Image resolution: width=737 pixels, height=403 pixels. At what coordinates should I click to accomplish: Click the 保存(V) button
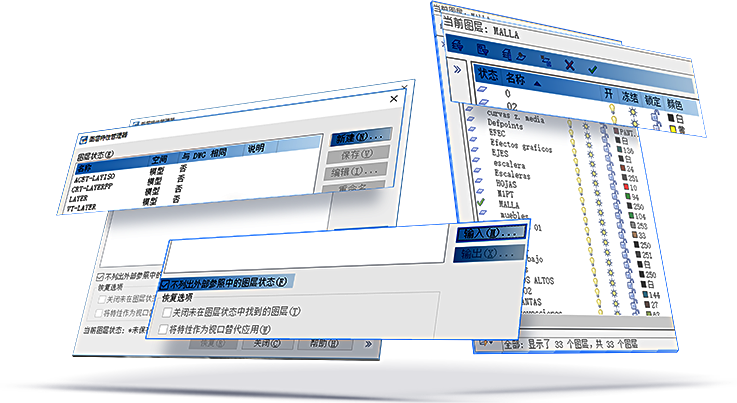pos(357,155)
